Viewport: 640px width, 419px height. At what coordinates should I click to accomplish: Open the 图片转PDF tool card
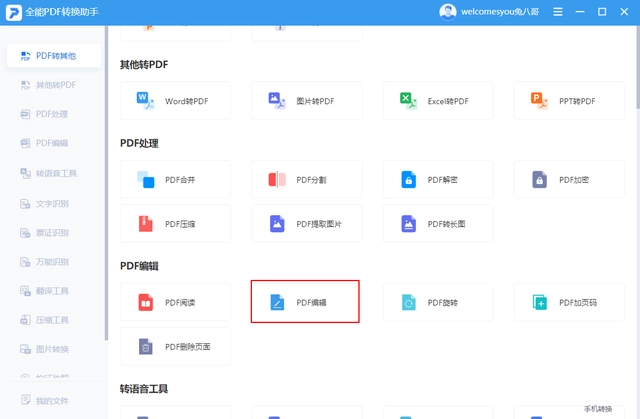click(307, 101)
